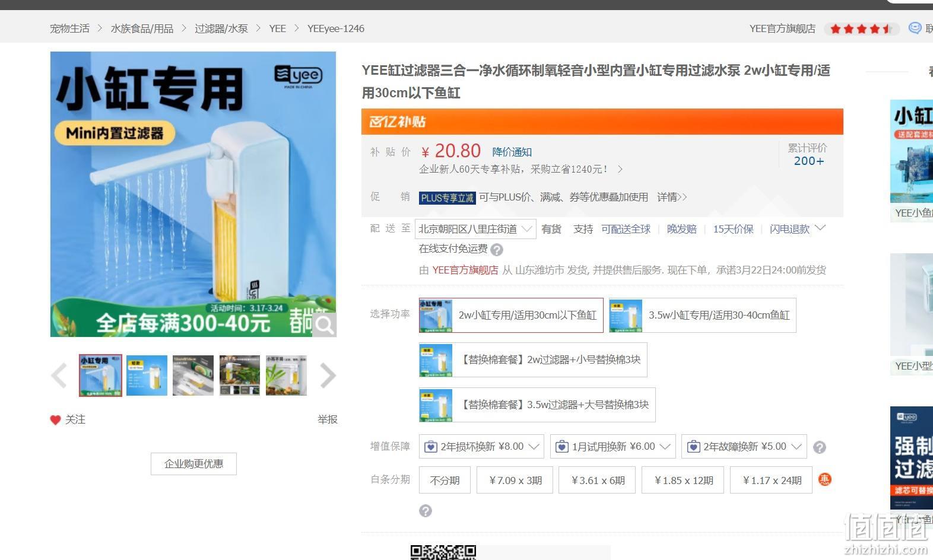The image size is (933, 560).
Task: Select the fourth product thumbnail
Action: coord(239,376)
